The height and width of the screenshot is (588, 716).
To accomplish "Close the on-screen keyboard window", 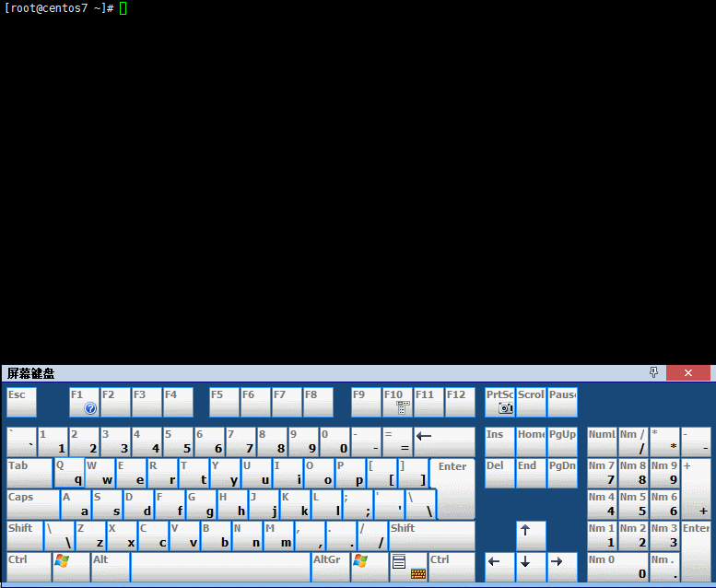I will pyautogui.click(x=688, y=373).
